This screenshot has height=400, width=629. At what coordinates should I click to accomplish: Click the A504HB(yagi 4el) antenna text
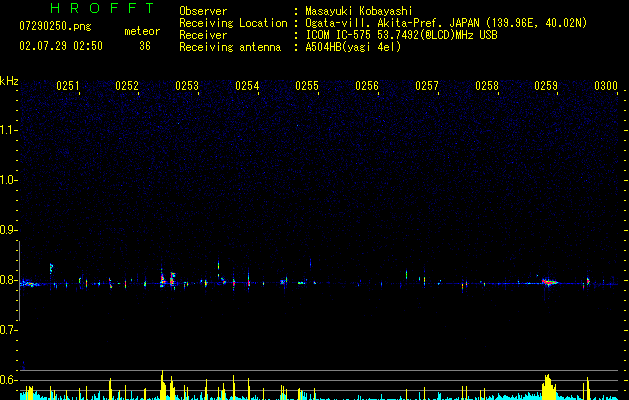pyautogui.click(x=353, y=47)
